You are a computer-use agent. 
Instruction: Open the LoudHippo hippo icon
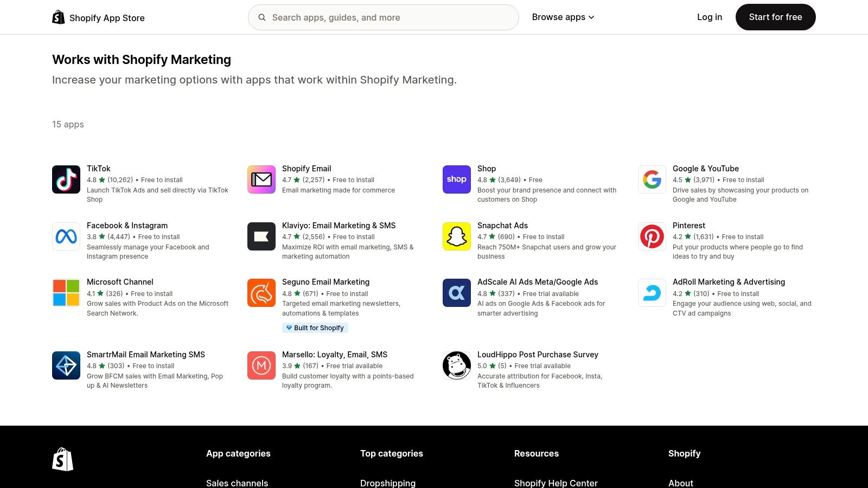click(457, 365)
